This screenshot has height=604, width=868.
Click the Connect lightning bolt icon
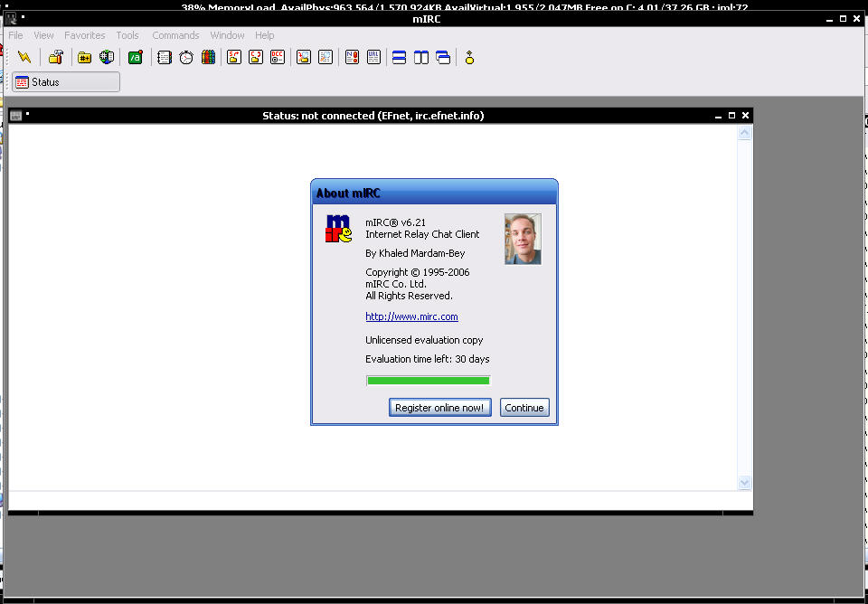click(x=24, y=57)
